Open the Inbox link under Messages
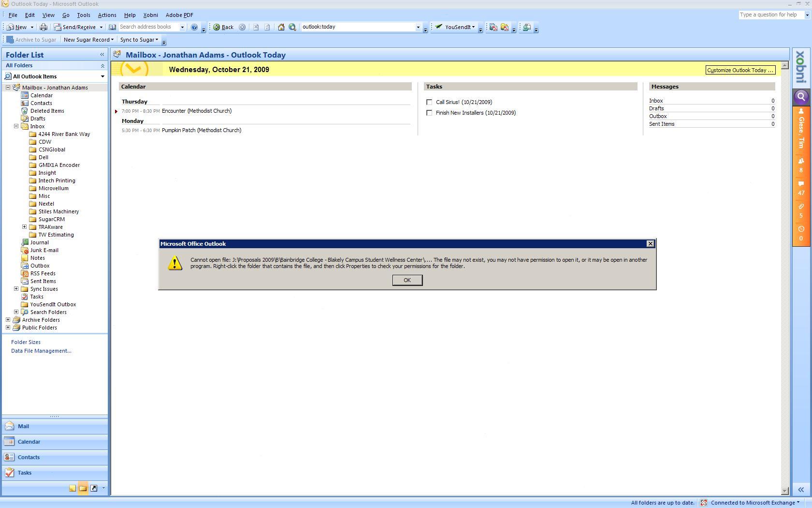Screen dimensions: 812x508 (656, 101)
